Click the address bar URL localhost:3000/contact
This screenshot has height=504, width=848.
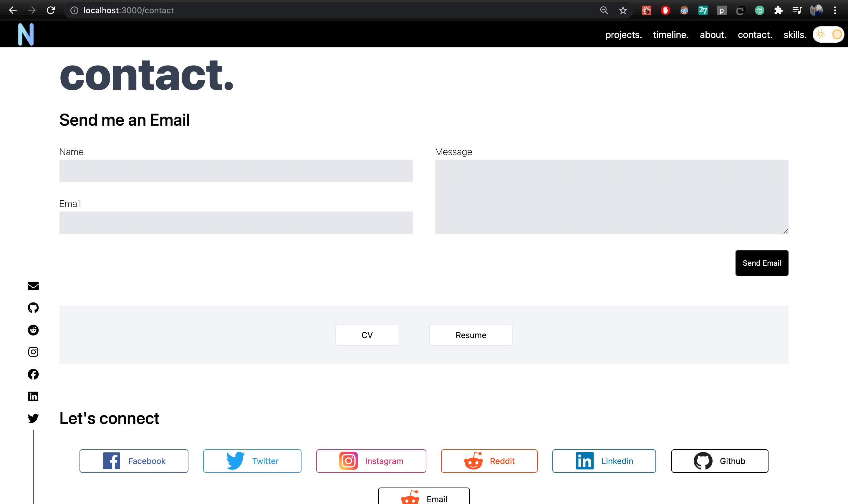[x=128, y=11]
